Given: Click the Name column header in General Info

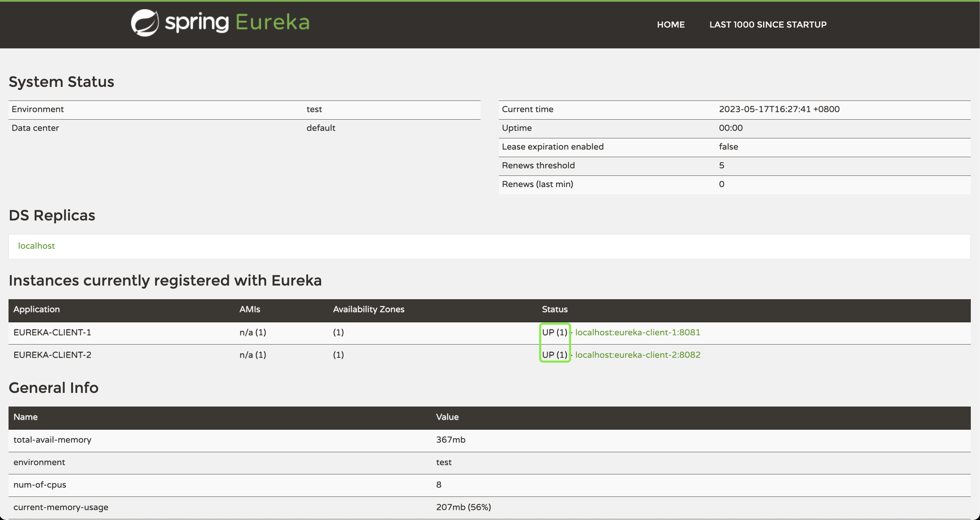Looking at the screenshot, I should 26,417.
